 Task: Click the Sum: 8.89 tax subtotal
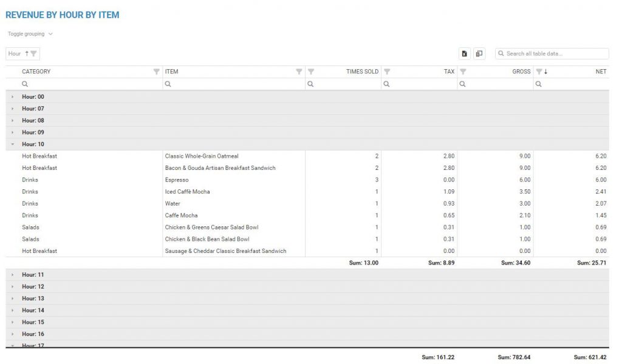click(441, 263)
